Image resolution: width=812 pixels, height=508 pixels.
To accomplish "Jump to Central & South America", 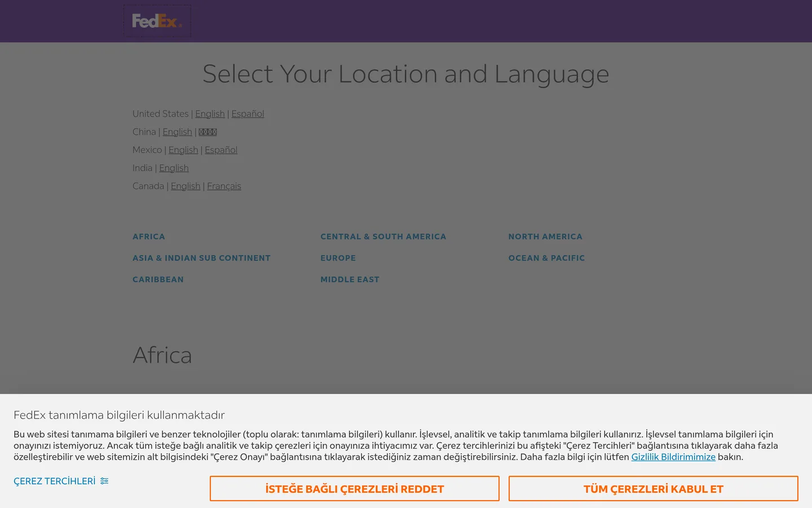I will pyautogui.click(x=383, y=237).
